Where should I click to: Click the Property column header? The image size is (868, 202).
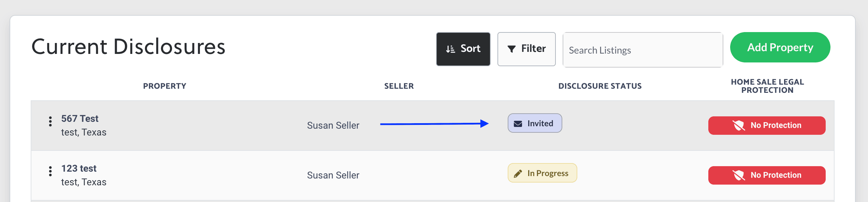(x=164, y=86)
